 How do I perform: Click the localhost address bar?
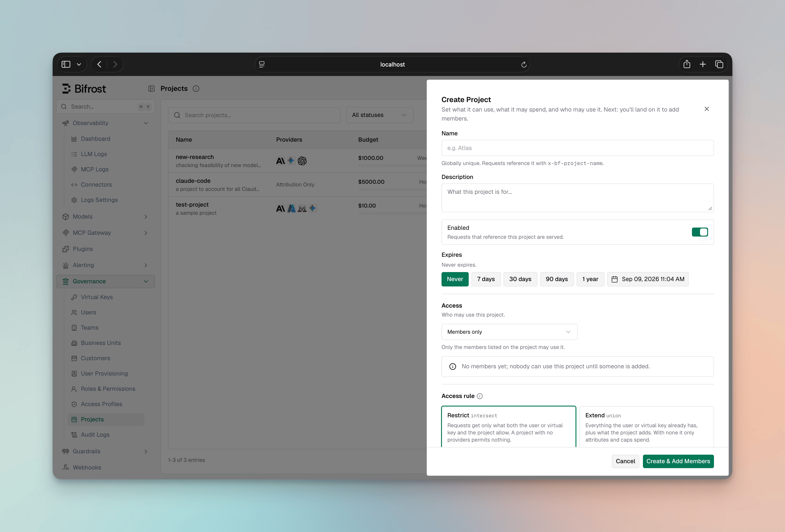point(392,64)
